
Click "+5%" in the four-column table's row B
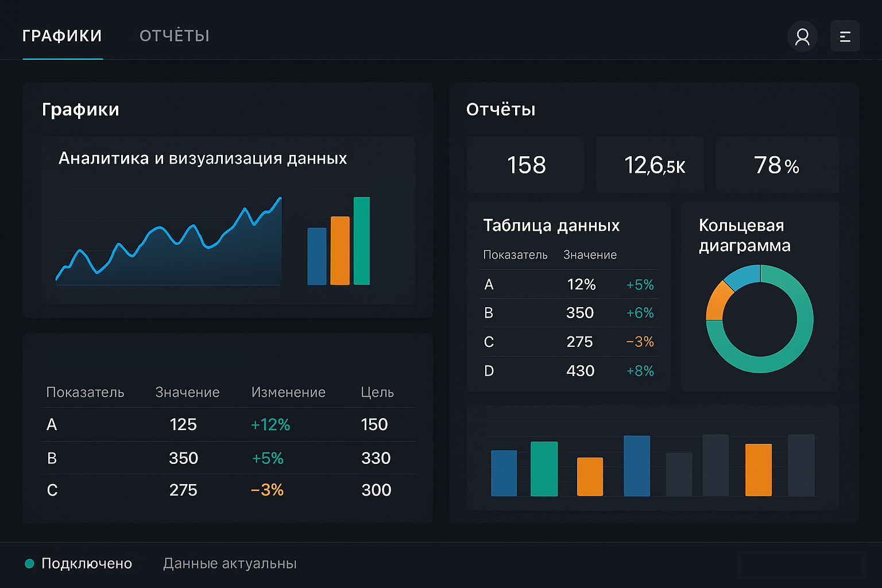pos(268,458)
